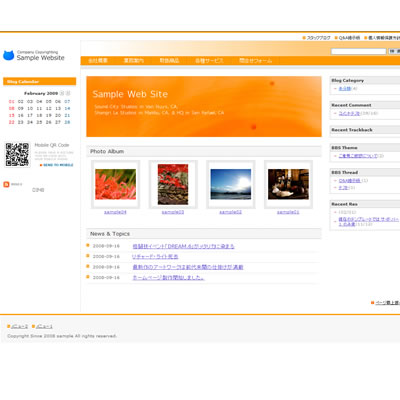Click the Sample Website logo text
This screenshot has width=400, height=400.
pyautogui.click(x=40, y=58)
